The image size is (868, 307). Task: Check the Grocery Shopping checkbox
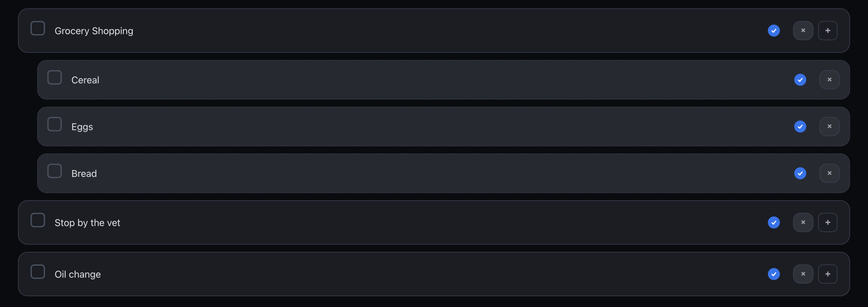click(x=38, y=28)
